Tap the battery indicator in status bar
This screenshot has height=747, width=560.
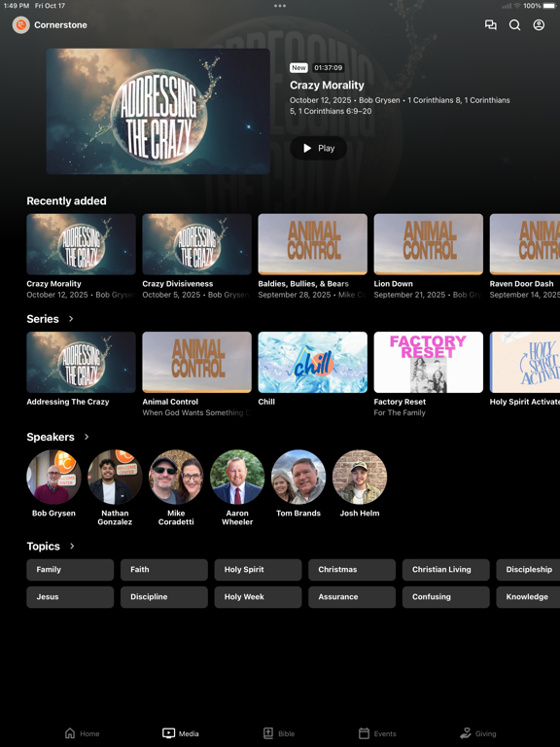coord(548,6)
